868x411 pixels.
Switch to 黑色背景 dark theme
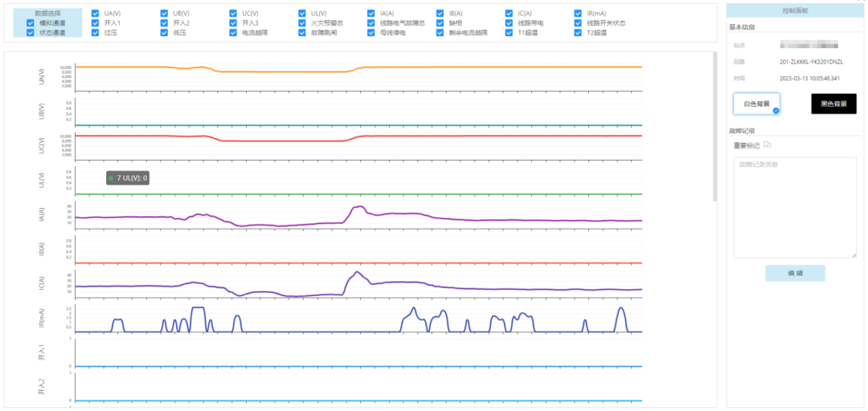tap(833, 104)
